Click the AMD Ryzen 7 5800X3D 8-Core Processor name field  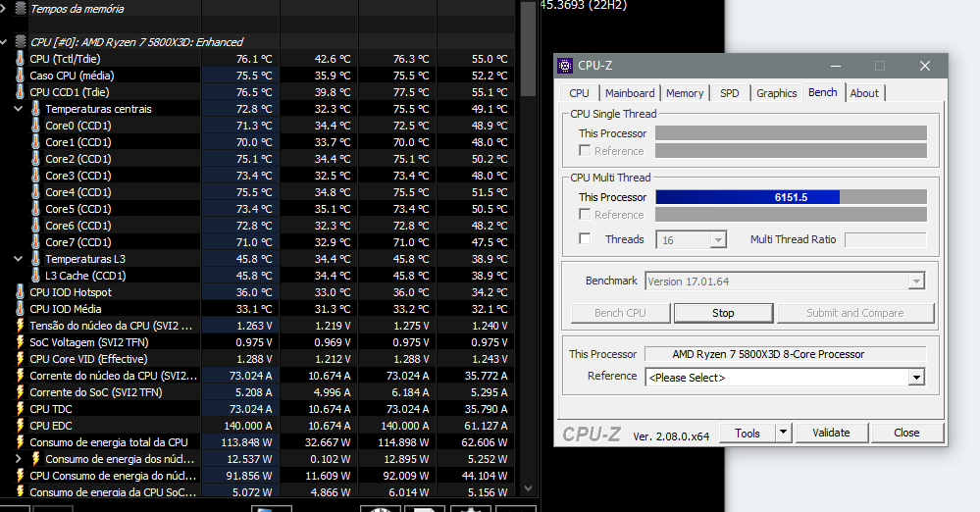tap(785, 354)
